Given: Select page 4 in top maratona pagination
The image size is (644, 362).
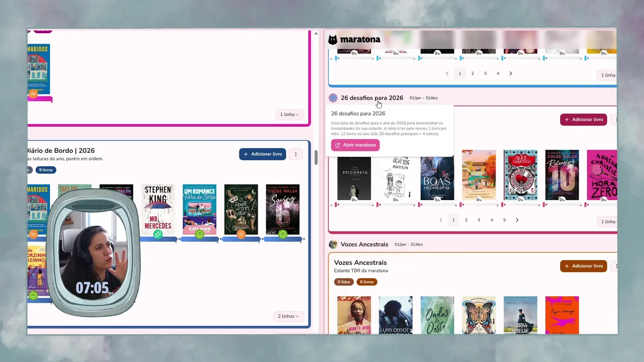Looking at the screenshot, I should click(498, 73).
